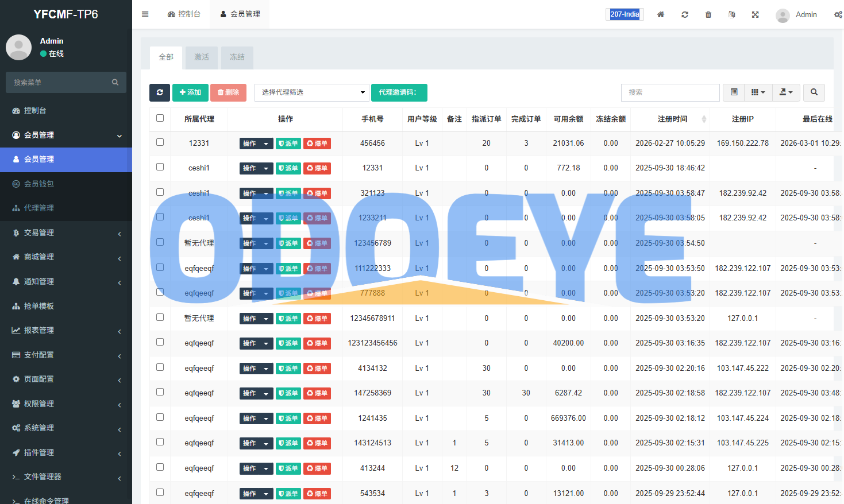This screenshot has height=504, width=844.
Task: Select the checkbox for row 456456
Action: point(160,142)
